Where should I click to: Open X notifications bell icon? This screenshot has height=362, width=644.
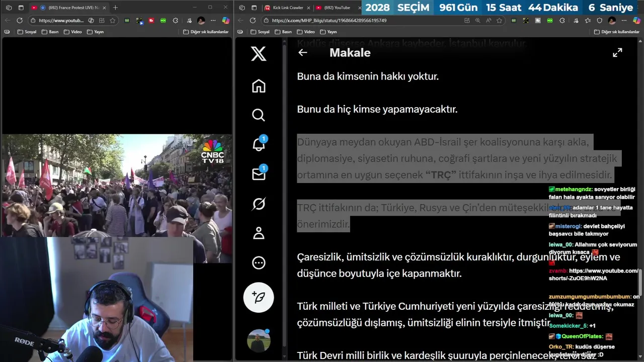pyautogui.click(x=259, y=144)
